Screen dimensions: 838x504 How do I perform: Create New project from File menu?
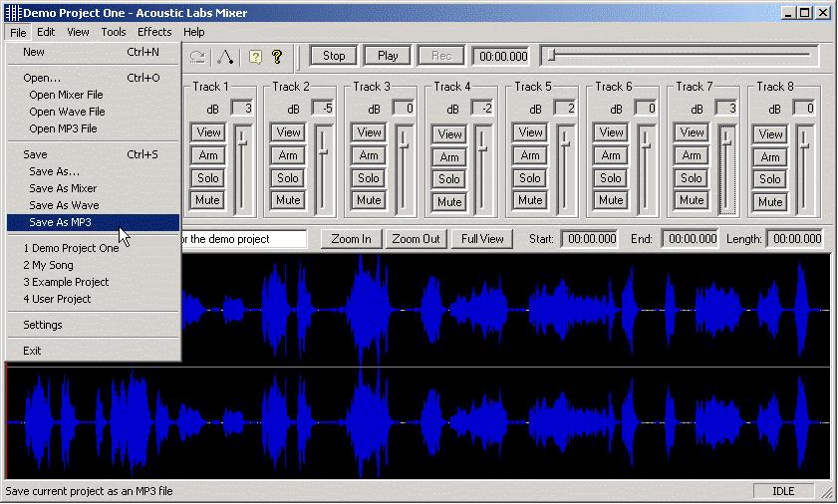pos(93,52)
